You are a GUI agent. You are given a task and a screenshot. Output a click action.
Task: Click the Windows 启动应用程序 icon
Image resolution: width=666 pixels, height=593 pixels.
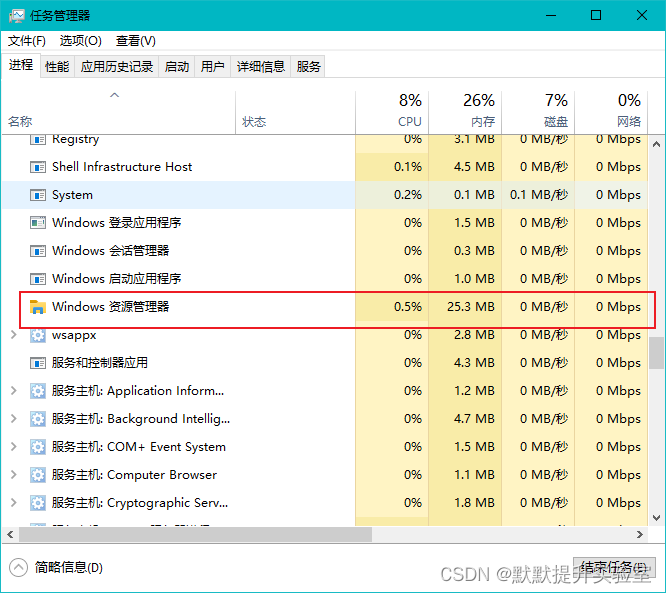coord(38,279)
